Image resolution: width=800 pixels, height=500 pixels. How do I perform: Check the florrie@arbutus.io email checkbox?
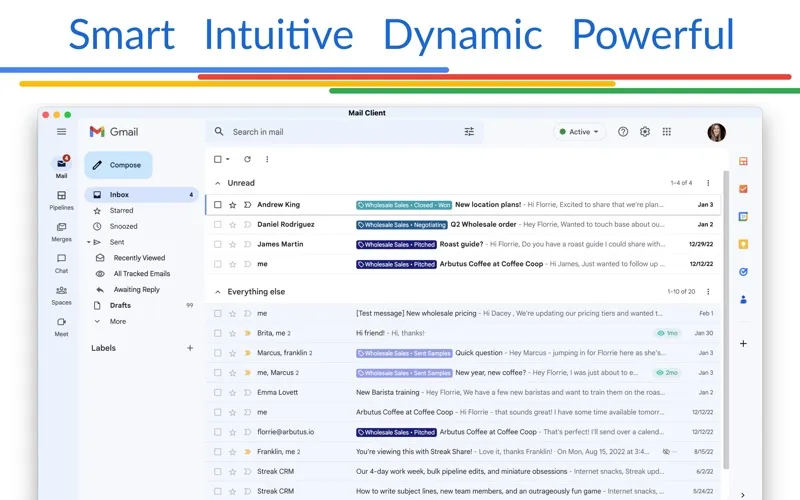tap(218, 432)
